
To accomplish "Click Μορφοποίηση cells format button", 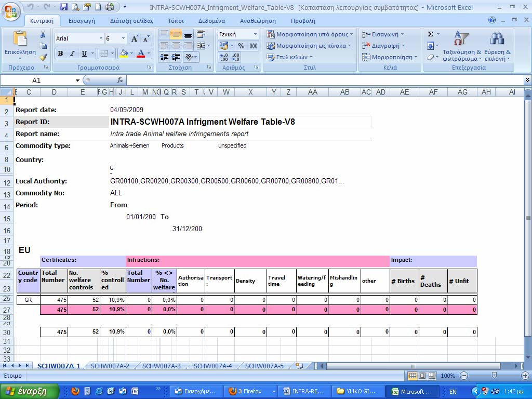I will tap(390, 57).
